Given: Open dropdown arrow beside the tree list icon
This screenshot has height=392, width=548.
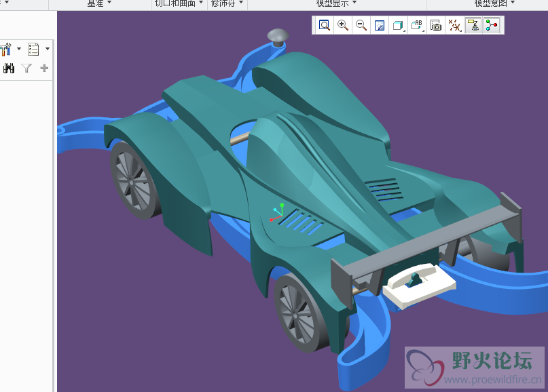Looking at the screenshot, I should (47, 49).
